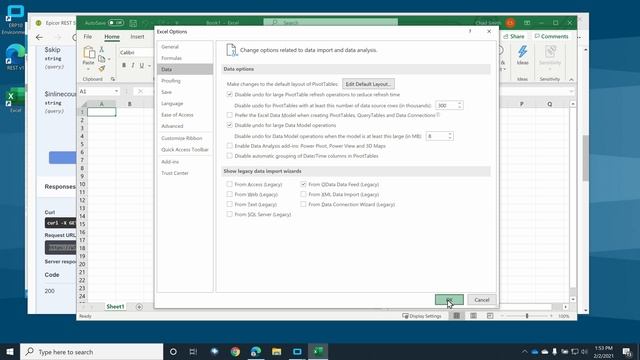Adjust Data Model size stepper set to 8
Image resolution: width=640 pixels, height=360 pixels.
point(450,136)
